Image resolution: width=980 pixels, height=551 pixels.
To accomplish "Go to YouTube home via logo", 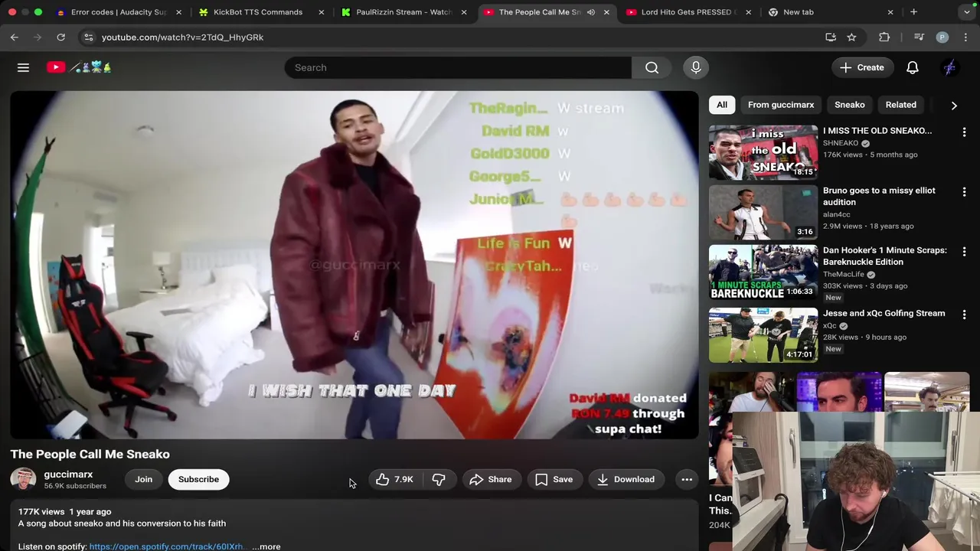I will coord(79,67).
